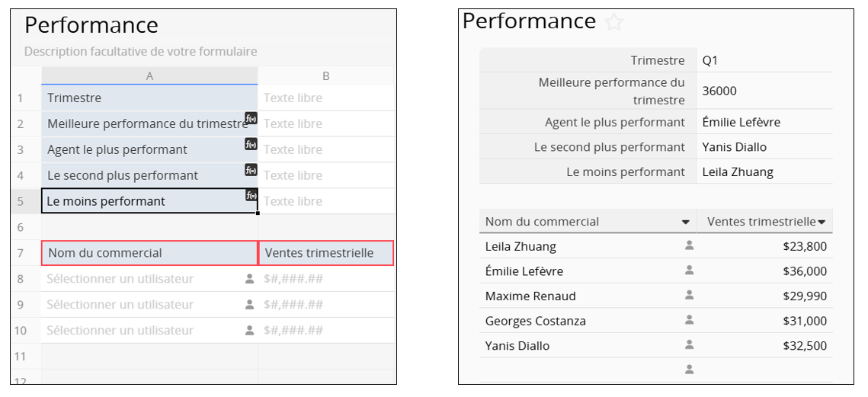
Task: Select row 7 header number
Action: 21,253
